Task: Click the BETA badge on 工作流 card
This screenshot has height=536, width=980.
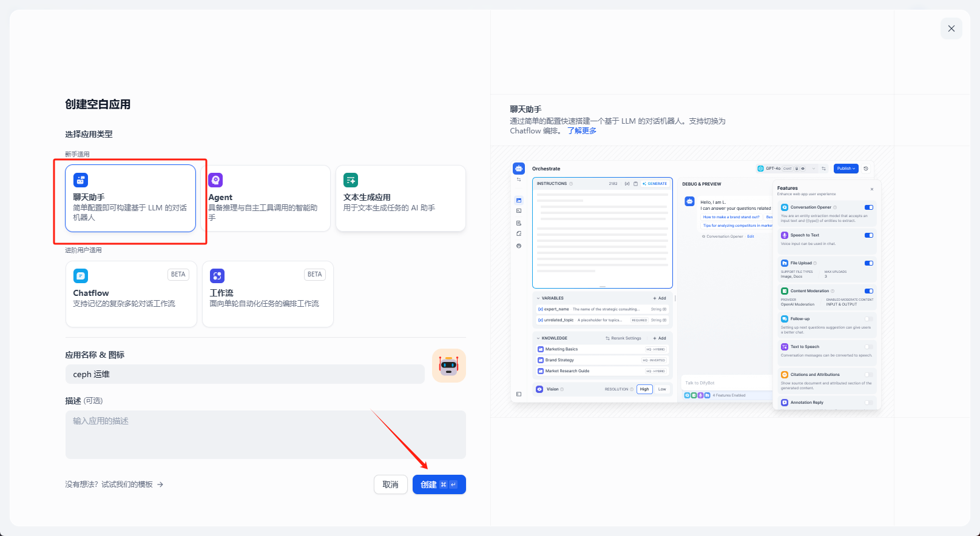Action: (x=315, y=275)
